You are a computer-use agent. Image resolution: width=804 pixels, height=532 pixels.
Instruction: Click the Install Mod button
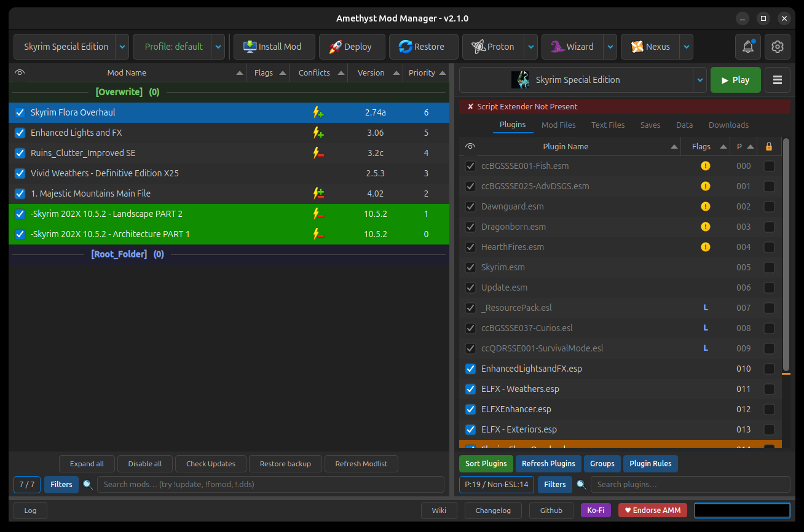tap(274, 47)
